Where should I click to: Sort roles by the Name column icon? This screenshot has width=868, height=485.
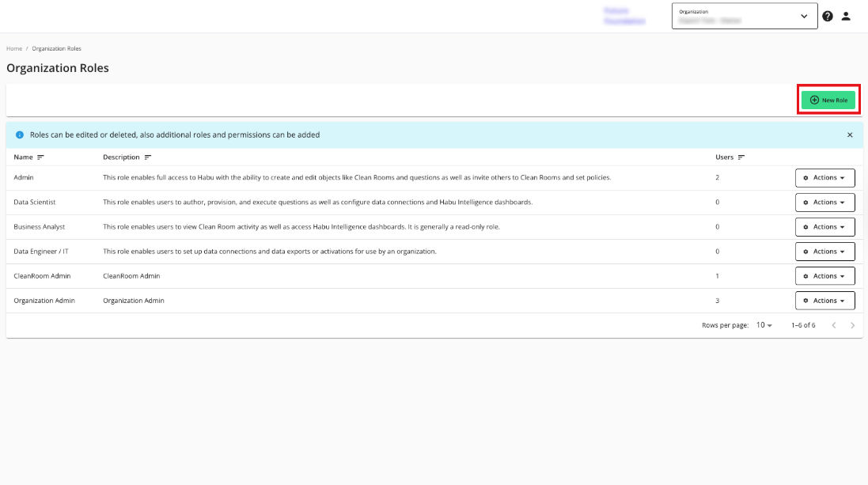pos(41,157)
